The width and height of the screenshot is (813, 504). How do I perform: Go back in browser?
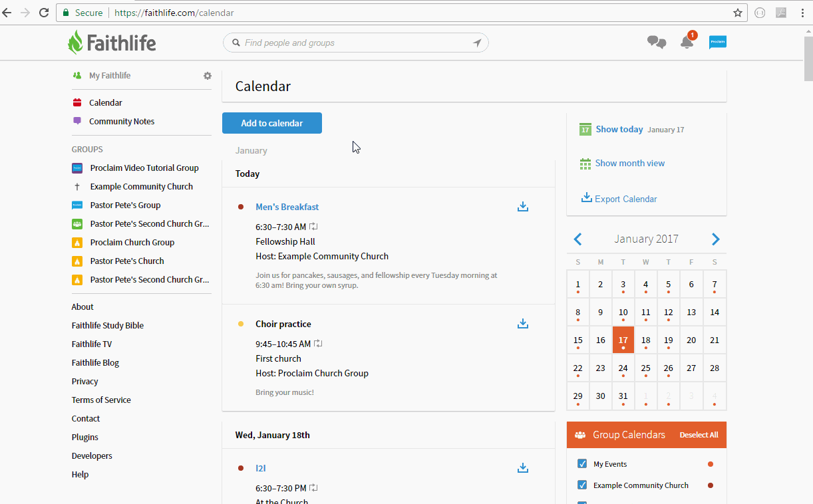(7, 13)
